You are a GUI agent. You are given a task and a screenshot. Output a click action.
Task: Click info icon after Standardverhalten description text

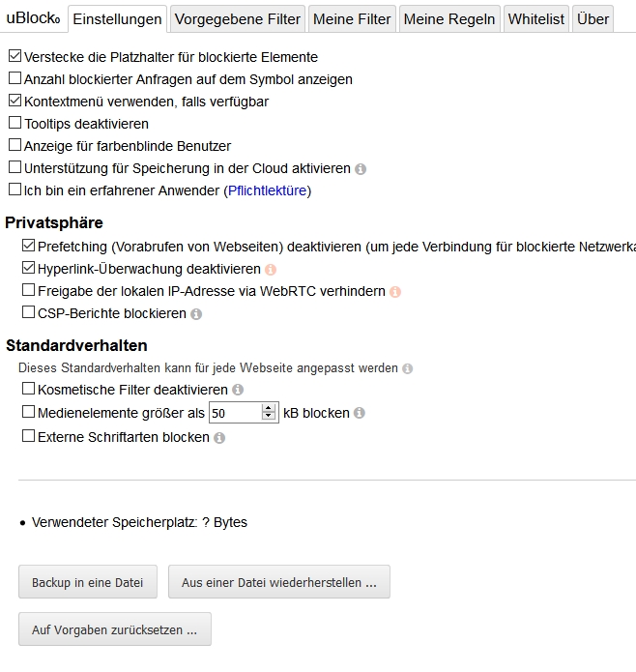click(x=408, y=368)
